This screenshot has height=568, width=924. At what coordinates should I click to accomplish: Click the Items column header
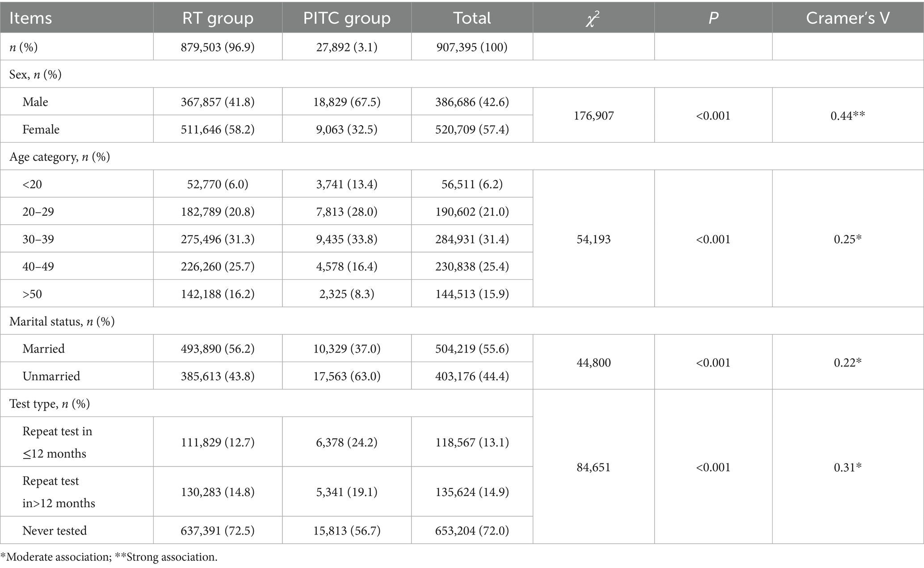coord(30,18)
